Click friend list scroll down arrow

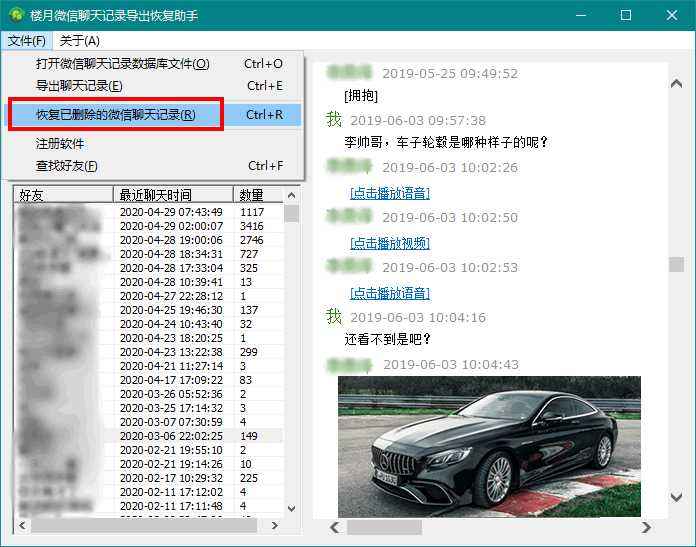pyautogui.click(x=292, y=508)
